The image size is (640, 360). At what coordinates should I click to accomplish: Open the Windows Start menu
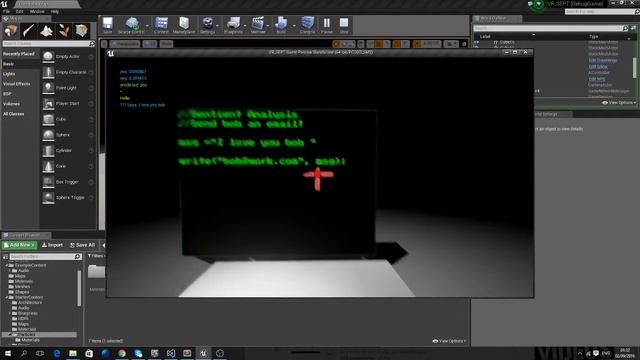coord(8,353)
